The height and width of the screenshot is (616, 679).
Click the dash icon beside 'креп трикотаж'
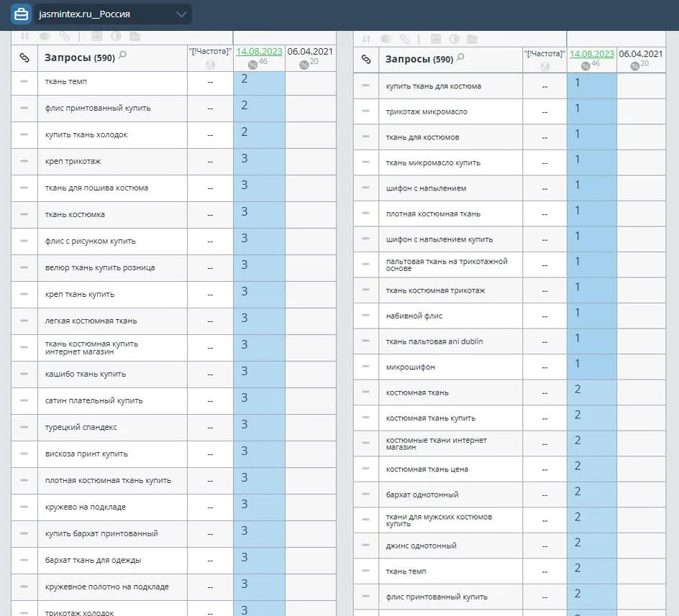(x=24, y=161)
